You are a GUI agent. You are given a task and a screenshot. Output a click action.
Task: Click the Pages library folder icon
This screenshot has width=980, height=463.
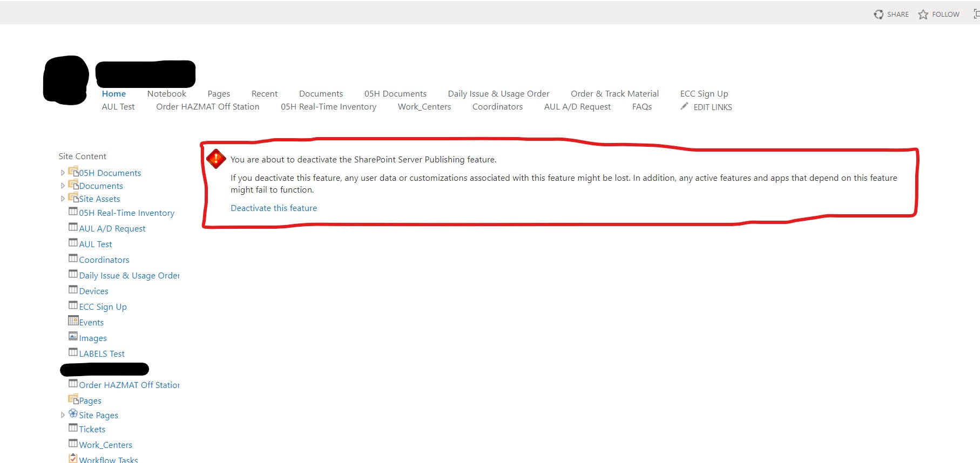73,400
